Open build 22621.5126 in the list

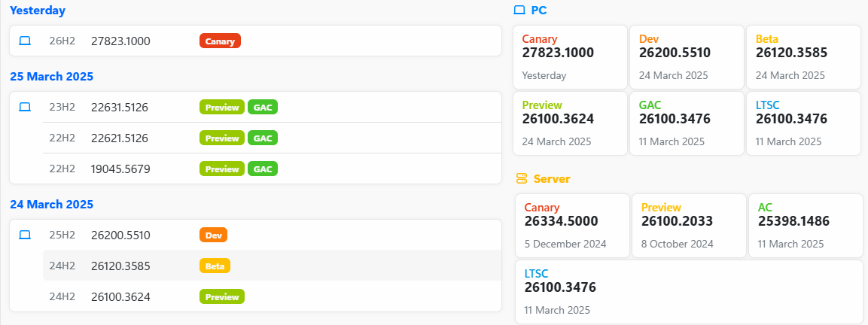[x=120, y=138]
